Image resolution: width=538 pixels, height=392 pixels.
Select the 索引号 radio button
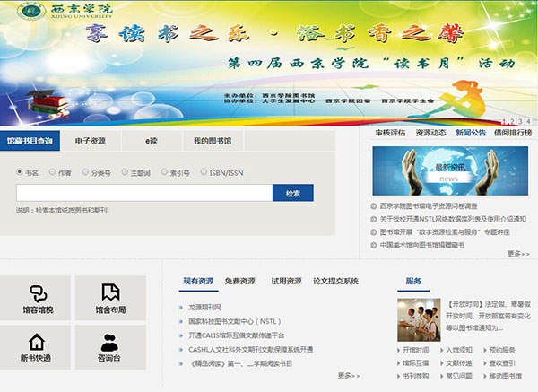pos(164,171)
